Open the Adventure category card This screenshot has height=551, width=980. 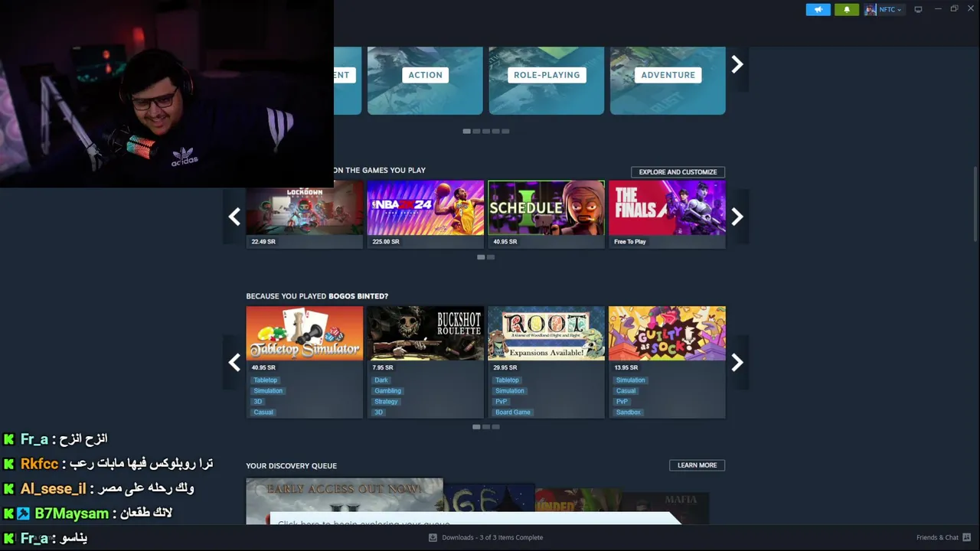pos(668,80)
